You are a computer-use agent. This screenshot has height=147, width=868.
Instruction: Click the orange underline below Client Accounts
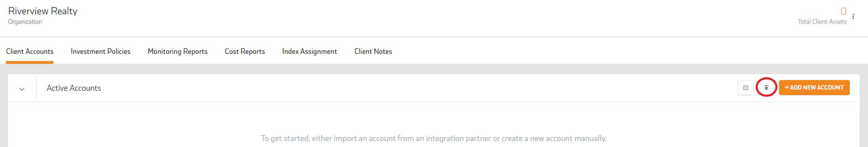click(30, 62)
